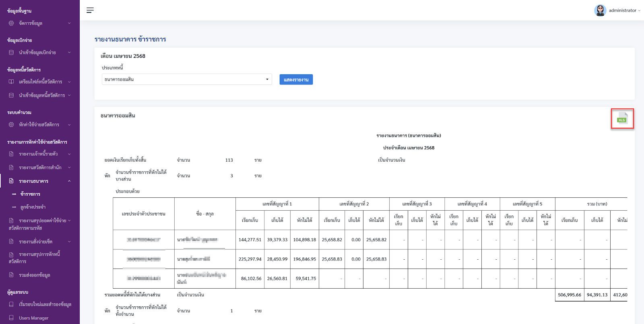Viewport: 644px width, 324px height.
Task: Click เลขประจำตัวประชาชน column header
Action: 144,214
